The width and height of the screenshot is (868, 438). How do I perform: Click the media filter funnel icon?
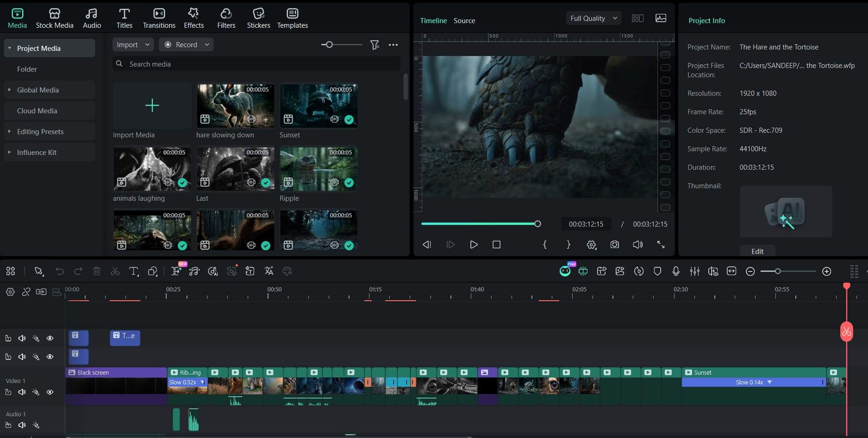click(375, 45)
